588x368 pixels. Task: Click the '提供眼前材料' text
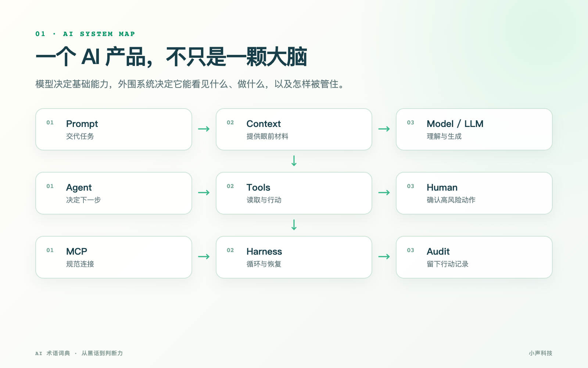coord(268,136)
